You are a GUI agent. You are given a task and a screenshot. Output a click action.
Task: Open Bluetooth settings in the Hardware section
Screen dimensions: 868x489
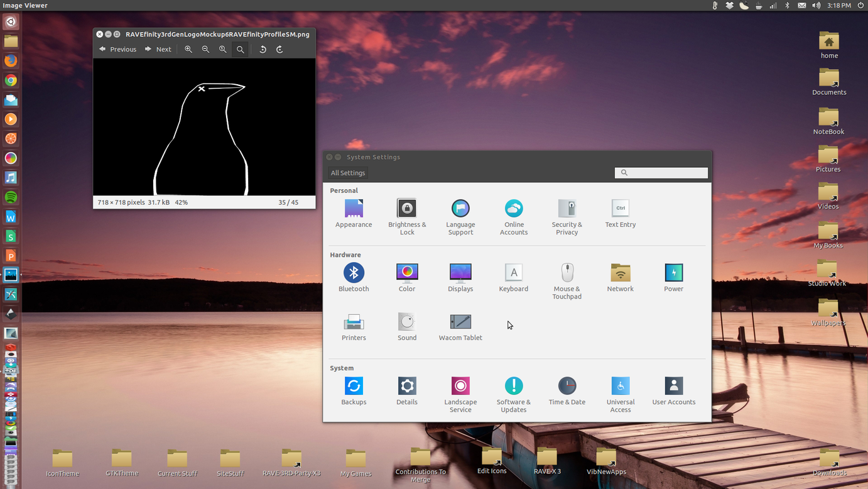[x=354, y=273]
